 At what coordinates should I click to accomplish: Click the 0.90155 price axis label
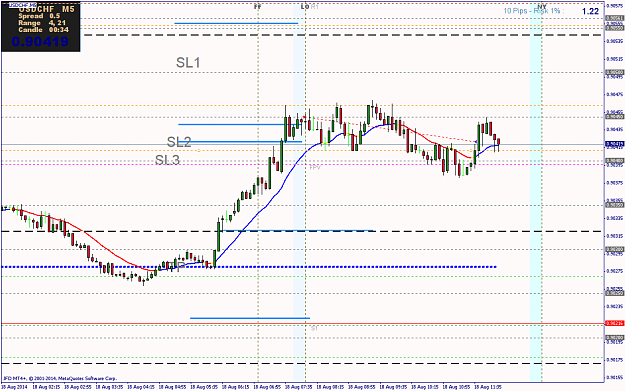[615, 377]
